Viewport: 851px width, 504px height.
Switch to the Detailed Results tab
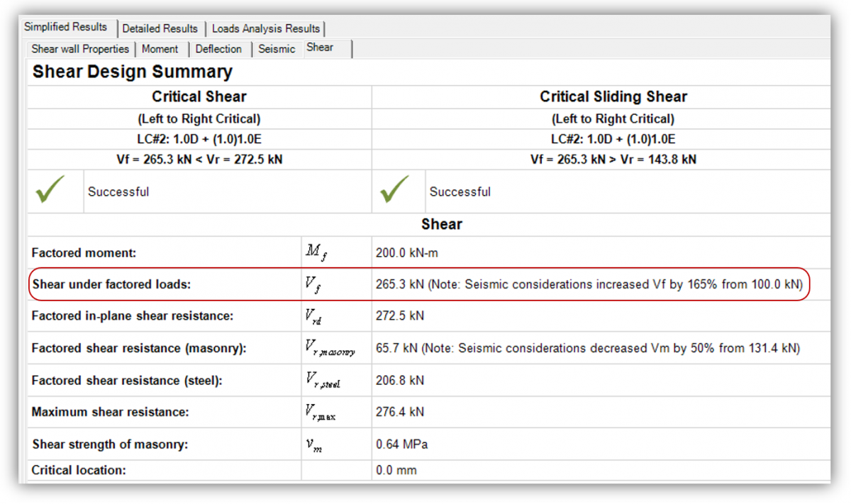coord(160,28)
